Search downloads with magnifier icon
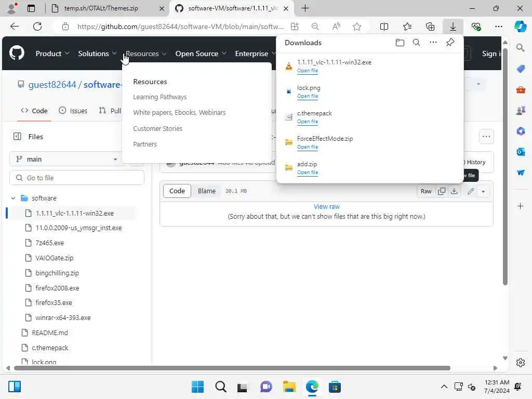Image resolution: width=532 pixels, height=399 pixels. (416, 43)
